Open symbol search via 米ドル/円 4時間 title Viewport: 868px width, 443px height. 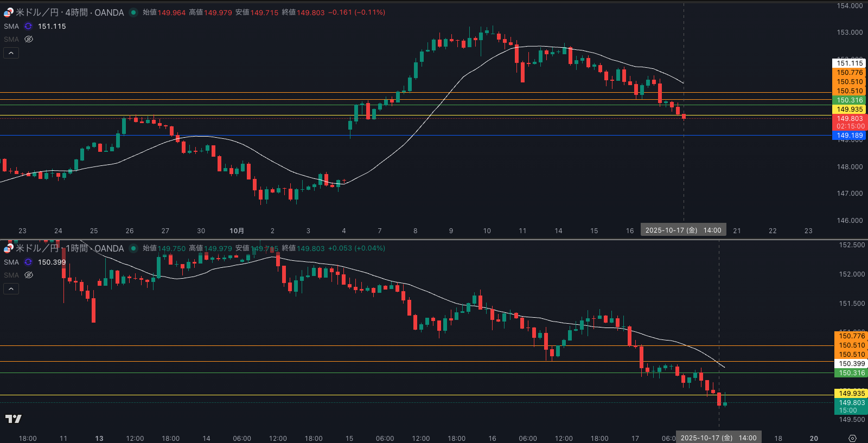pos(69,12)
